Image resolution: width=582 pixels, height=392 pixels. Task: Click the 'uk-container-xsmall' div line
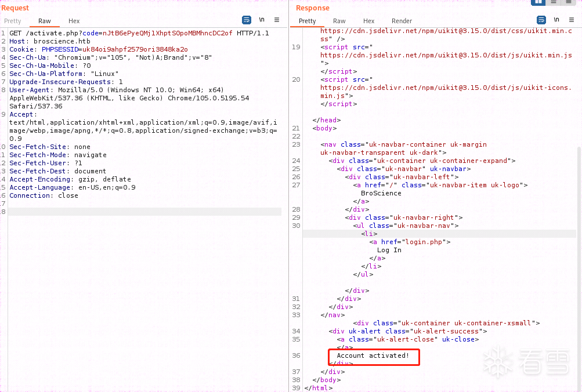[447, 323]
